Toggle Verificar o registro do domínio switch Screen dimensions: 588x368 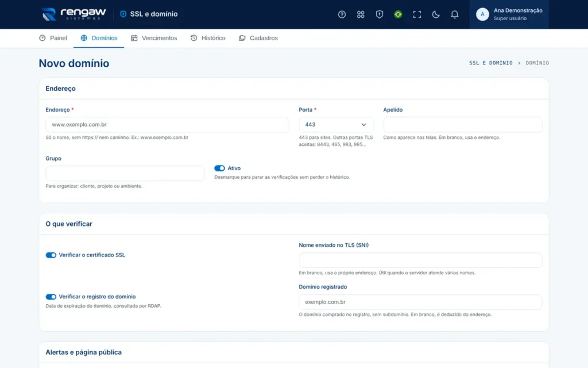pyautogui.click(x=51, y=297)
